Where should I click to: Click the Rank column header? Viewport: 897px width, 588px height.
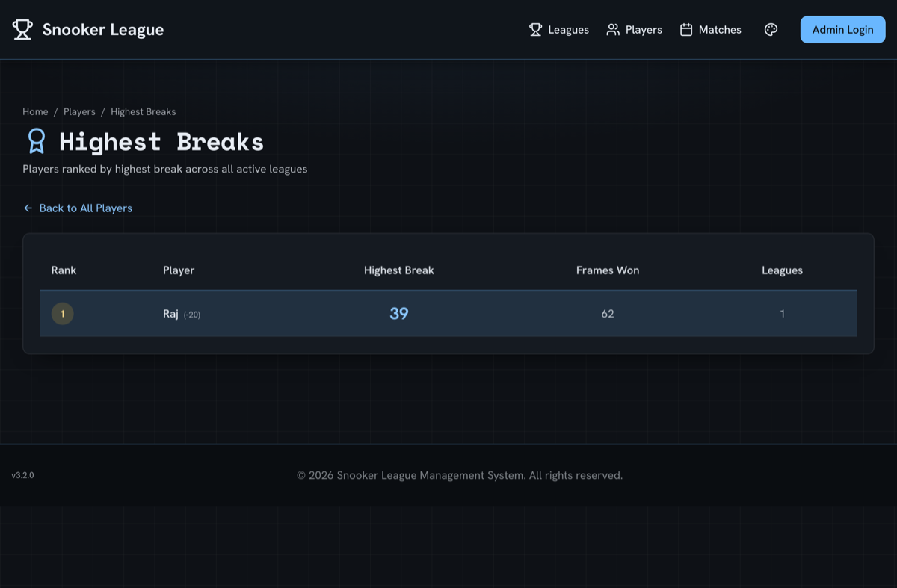[x=64, y=270]
